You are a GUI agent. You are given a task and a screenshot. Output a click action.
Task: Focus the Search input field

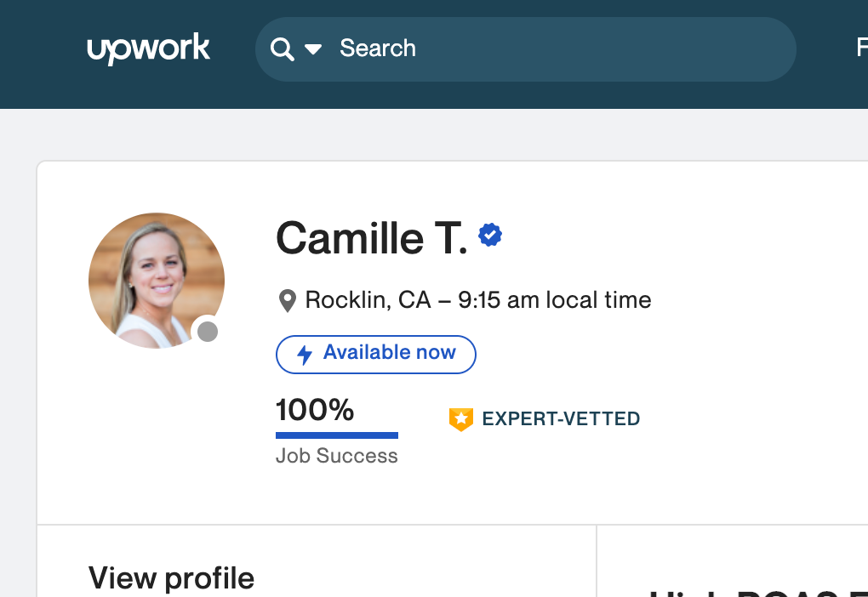(x=545, y=48)
